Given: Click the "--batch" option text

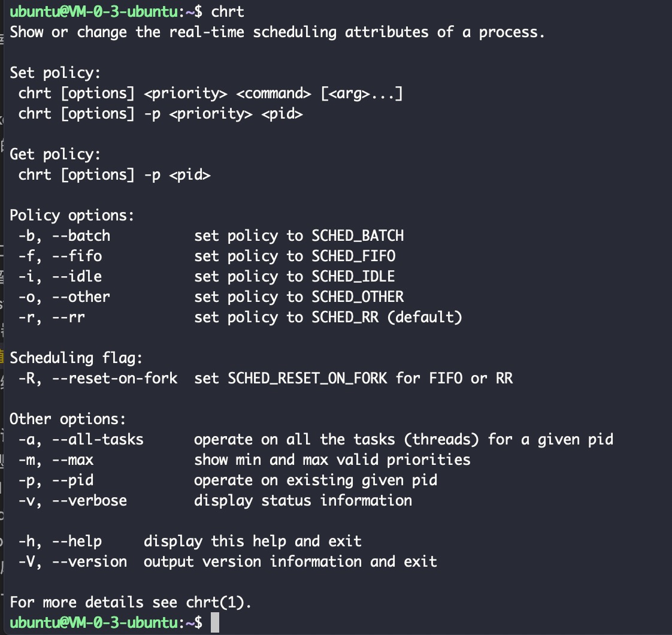Looking at the screenshot, I should click(x=81, y=235).
